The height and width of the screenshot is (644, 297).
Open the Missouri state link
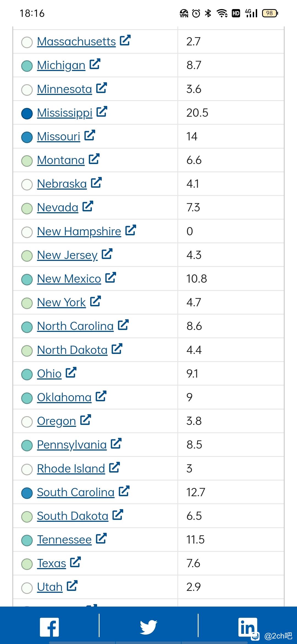(59, 137)
